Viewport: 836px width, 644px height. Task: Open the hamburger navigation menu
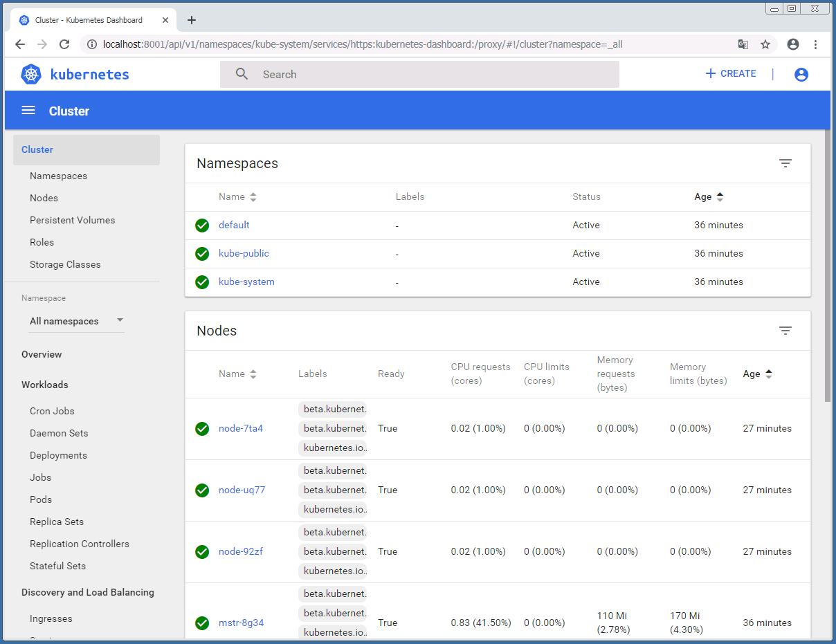coord(28,111)
